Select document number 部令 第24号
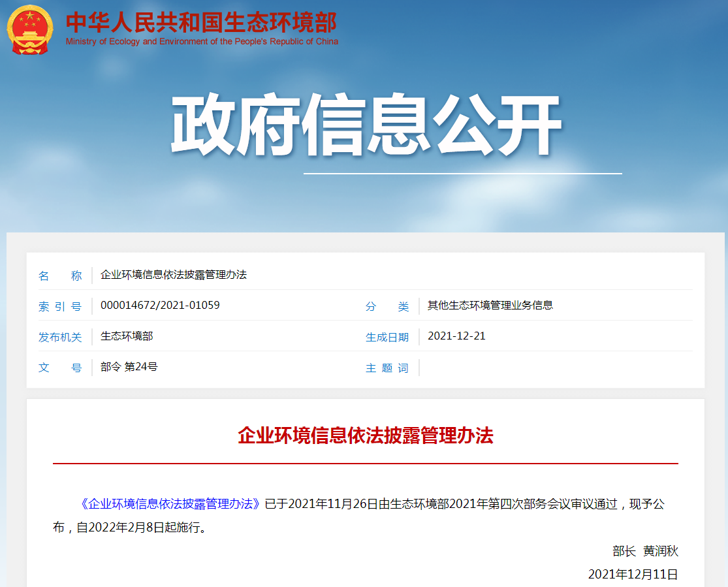 click(x=129, y=367)
